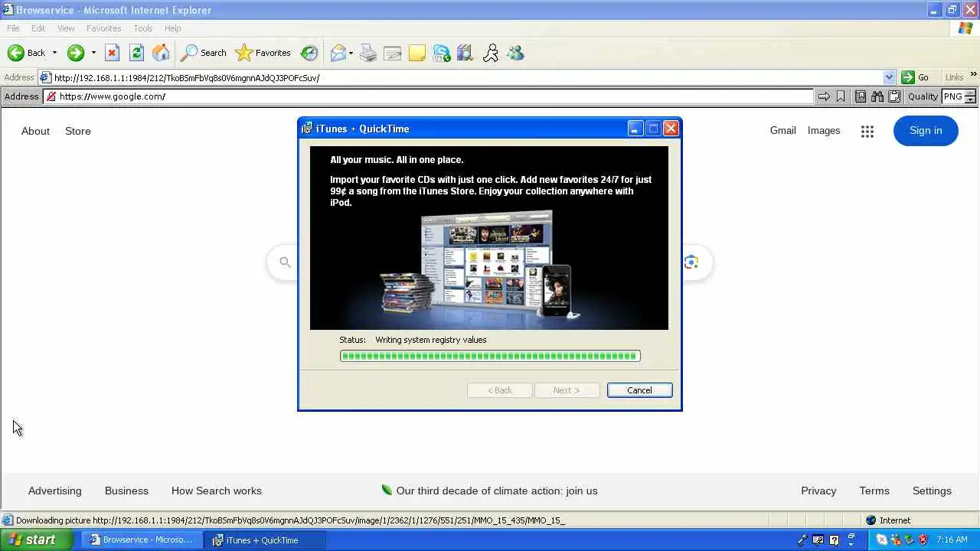Open the View menu
Image resolution: width=980 pixels, height=551 pixels.
[66, 28]
